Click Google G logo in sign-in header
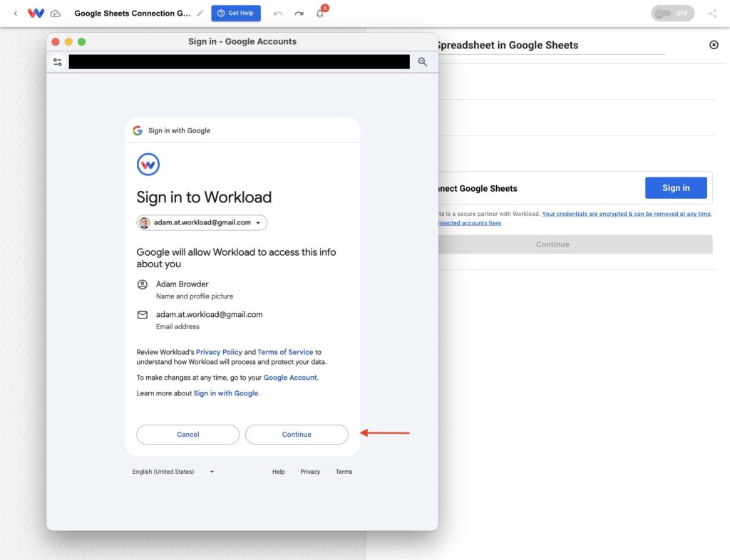The width and height of the screenshot is (730, 560). coord(138,130)
